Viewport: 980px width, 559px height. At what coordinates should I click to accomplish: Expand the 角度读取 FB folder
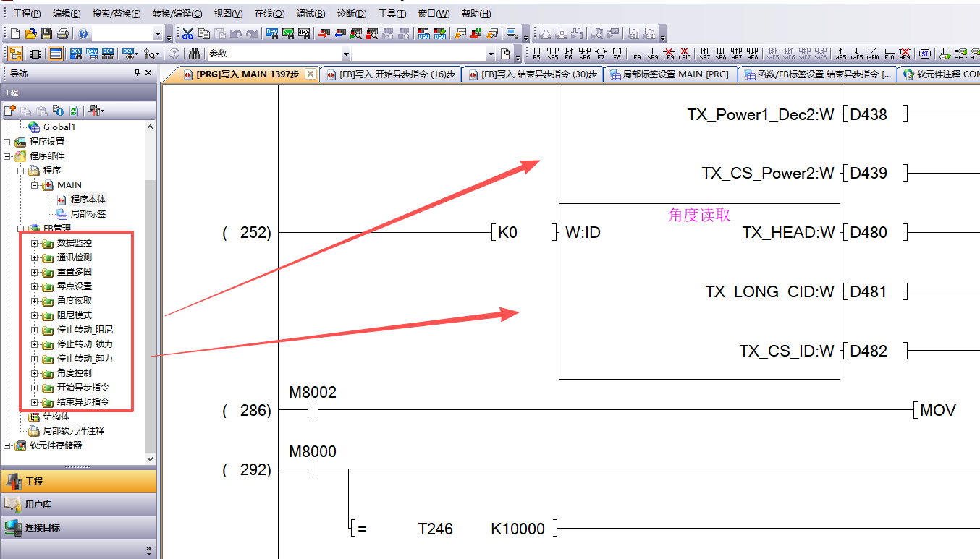pyautogui.click(x=34, y=301)
